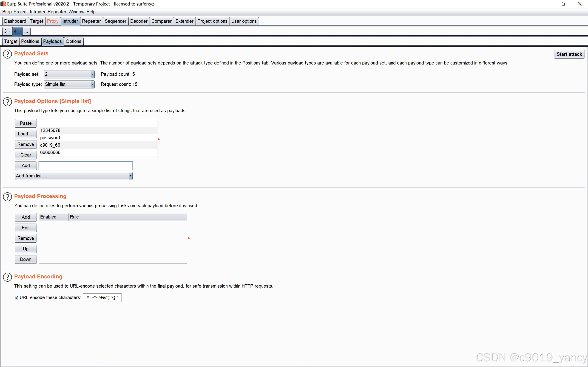Switch to the Positions sub-tab

click(x=30, y=41)
